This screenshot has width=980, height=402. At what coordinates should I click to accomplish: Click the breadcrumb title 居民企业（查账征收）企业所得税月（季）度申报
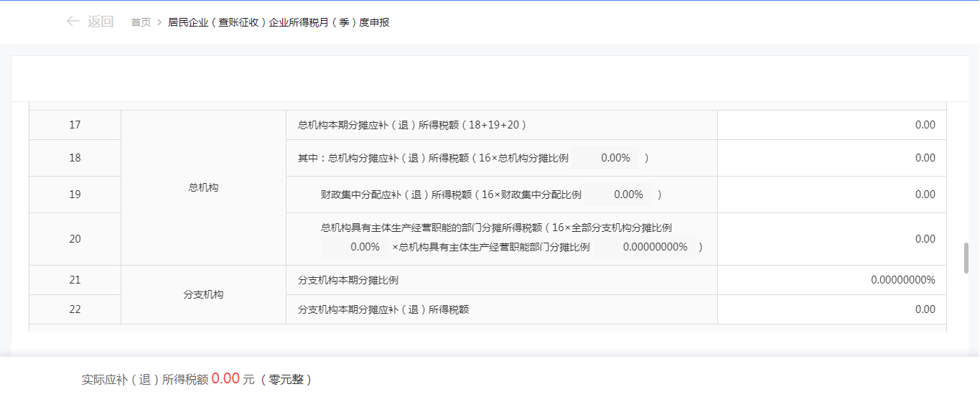(x=279, y=22)
